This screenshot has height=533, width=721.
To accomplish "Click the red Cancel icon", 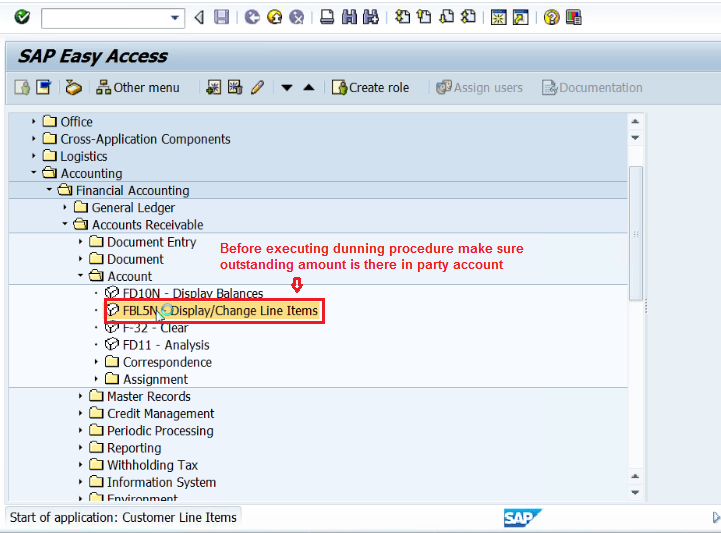I will pos(297,17).
